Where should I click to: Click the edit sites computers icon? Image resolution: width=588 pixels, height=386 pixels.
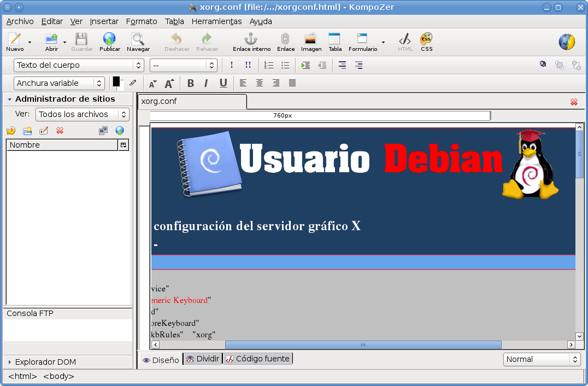coord(103,131)
